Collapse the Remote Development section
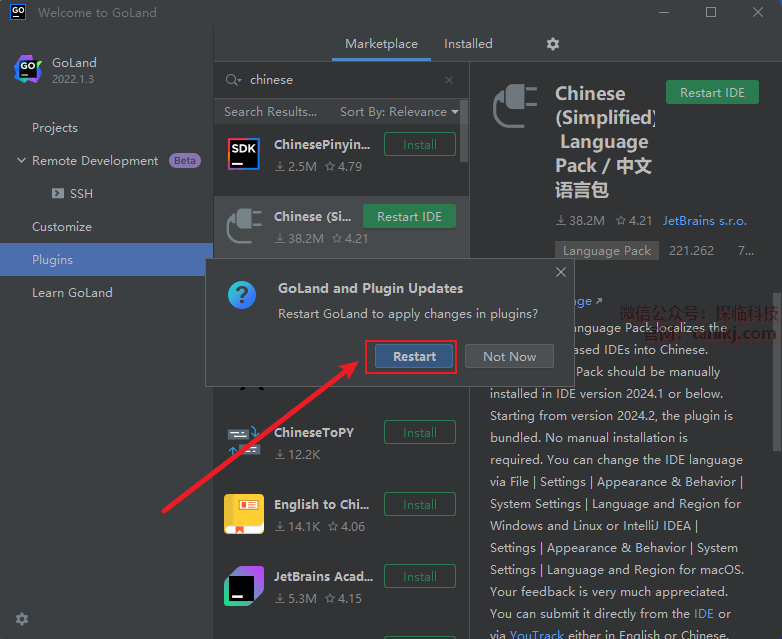The height and width of the screenshot is (639, 782). 21,161
